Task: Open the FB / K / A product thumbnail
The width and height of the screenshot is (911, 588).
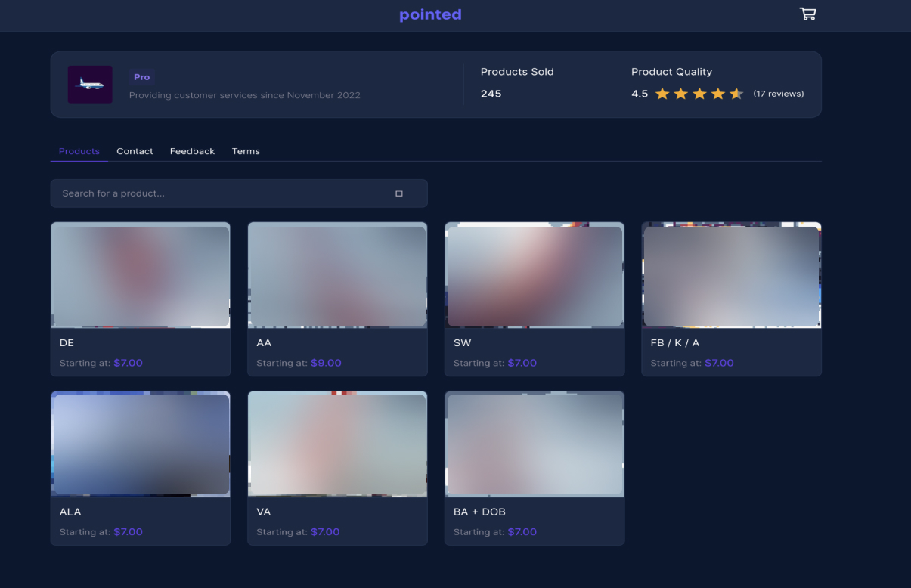Action: [731, 275]
